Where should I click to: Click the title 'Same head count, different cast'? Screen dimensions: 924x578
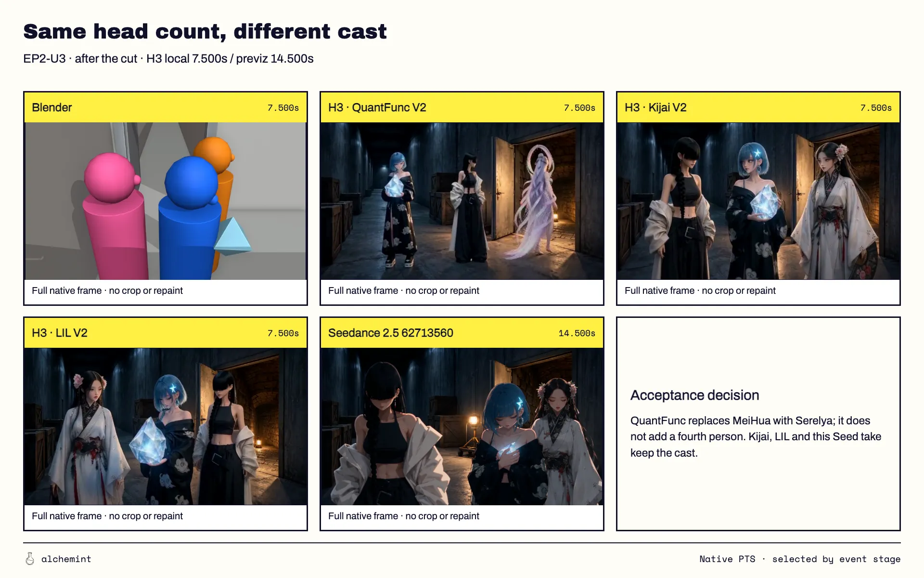click(x=205, y=32)
